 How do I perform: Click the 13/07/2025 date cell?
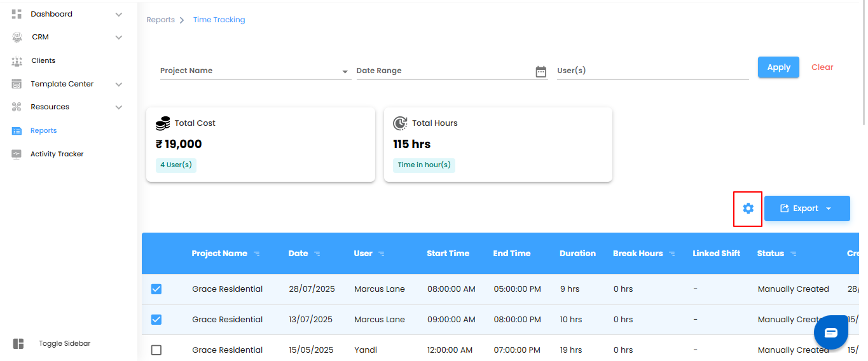point(311,320)
